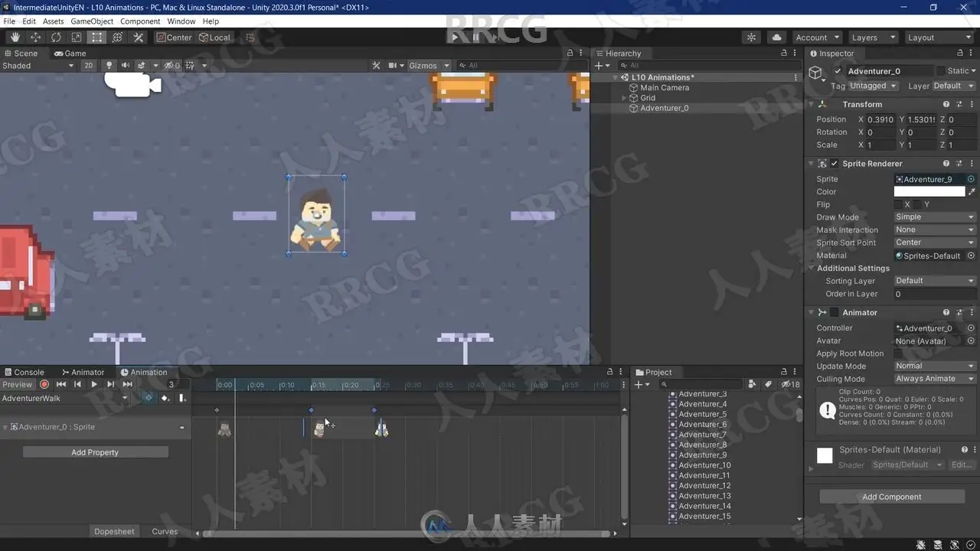Click Add Component button
980x551 pixels.
[x=892, y=497]
